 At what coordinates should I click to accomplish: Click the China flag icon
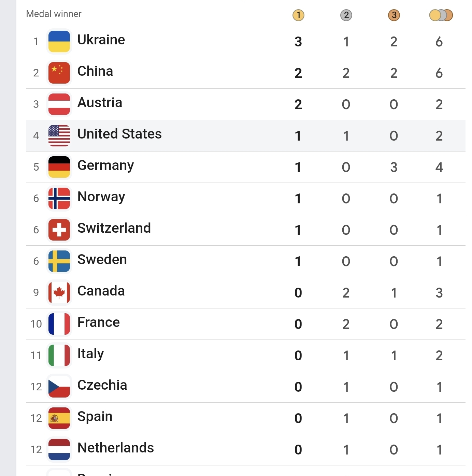[x=59, y=73]
